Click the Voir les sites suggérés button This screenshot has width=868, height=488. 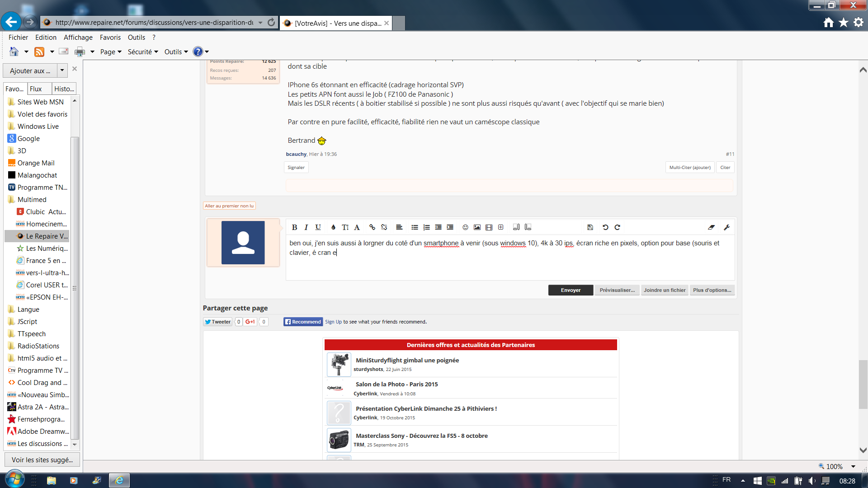tap(42, 460)
